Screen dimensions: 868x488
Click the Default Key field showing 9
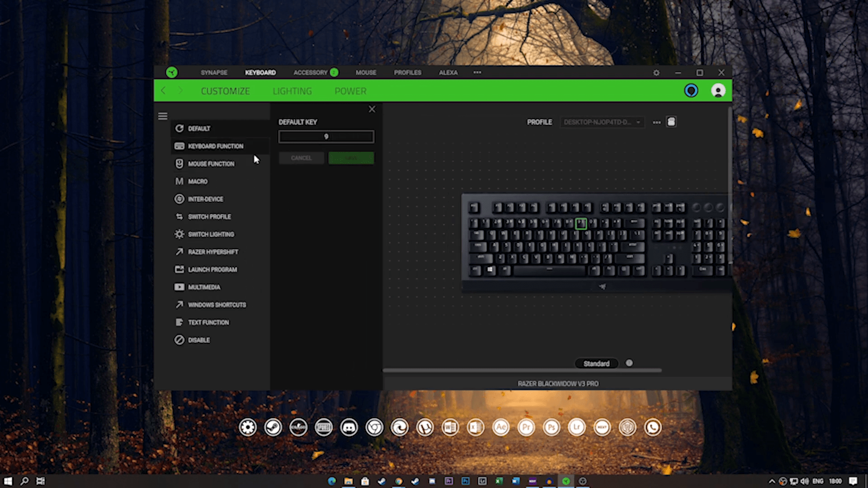click(x=326, y=136)
